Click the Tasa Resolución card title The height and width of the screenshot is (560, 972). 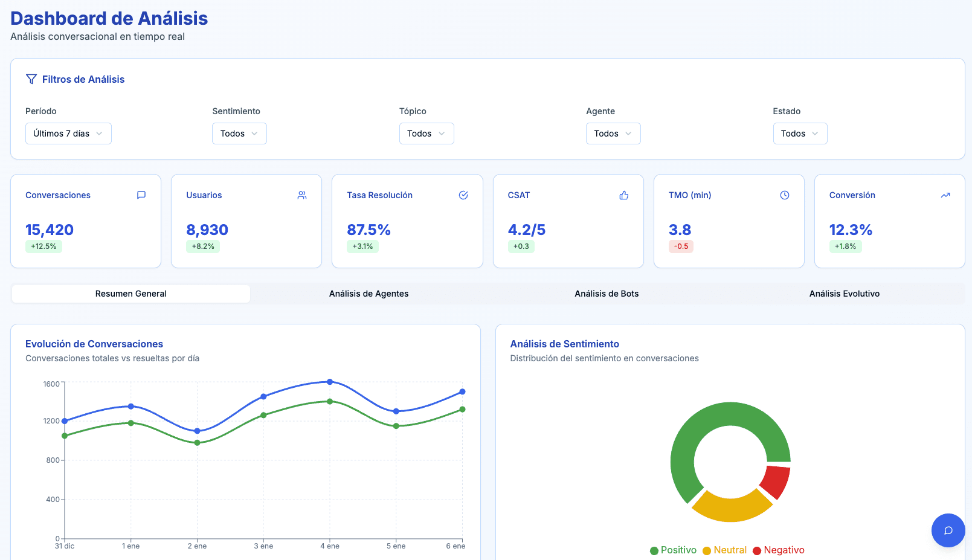click(379, 195)
